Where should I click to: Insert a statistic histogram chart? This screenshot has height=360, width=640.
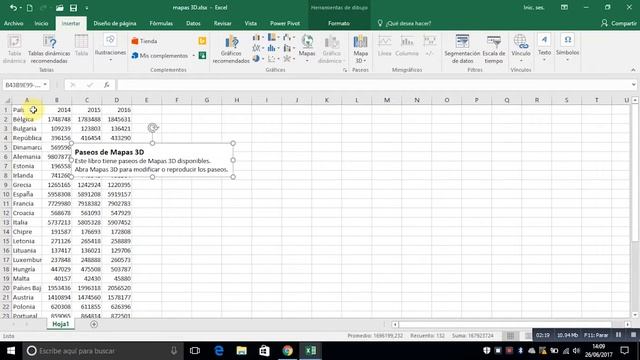[x=273, y=48]
